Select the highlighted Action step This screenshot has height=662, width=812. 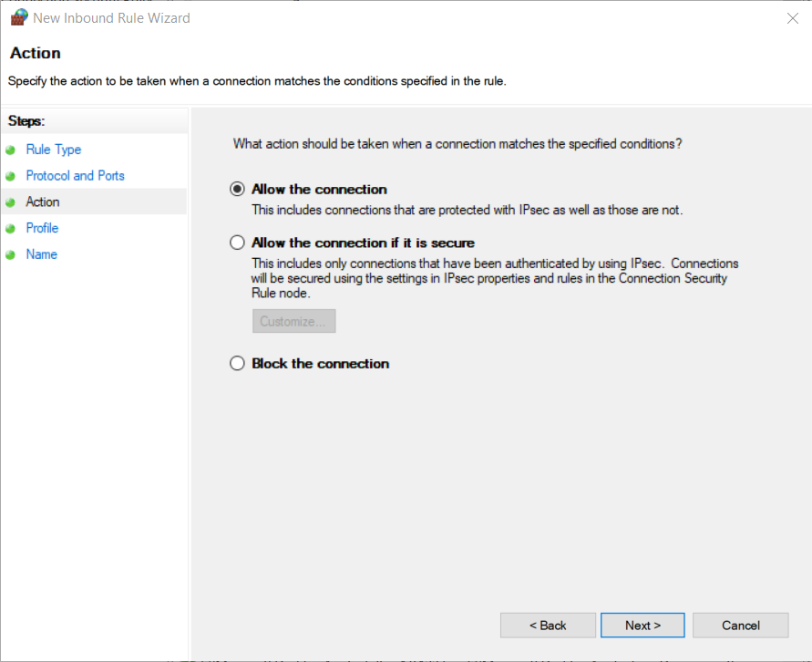click(43, 202)
